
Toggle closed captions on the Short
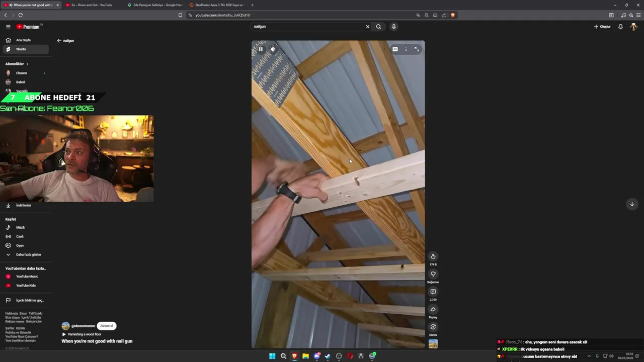(395, 49)
